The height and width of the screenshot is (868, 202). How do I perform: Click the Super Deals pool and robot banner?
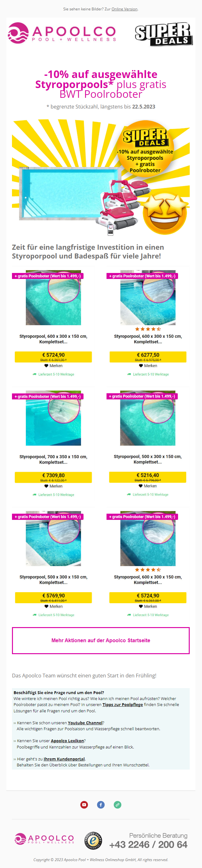coord(101,178)
